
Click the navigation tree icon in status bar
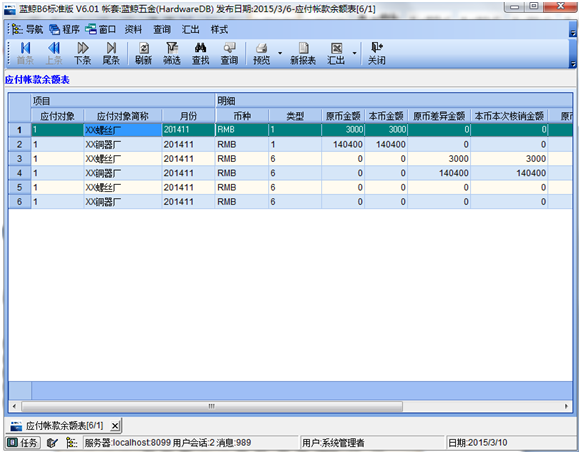72,443
